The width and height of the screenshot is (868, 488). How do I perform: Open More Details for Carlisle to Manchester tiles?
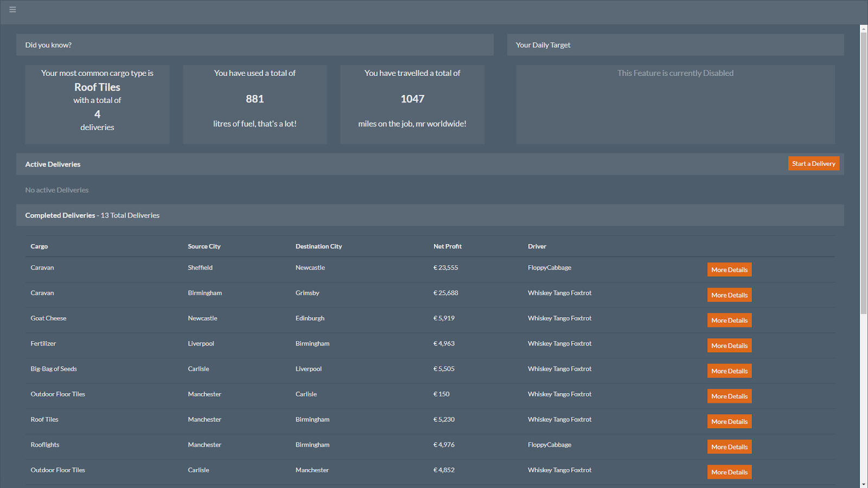point(729,472)
